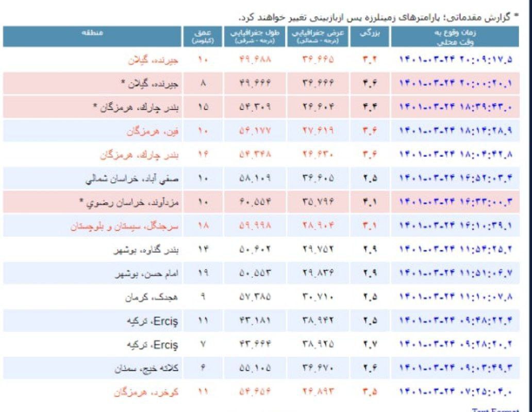Click the magnitude value ۴.۶
Image resolution: width=532 pixels, height=412 pixels.
point(370,83)
